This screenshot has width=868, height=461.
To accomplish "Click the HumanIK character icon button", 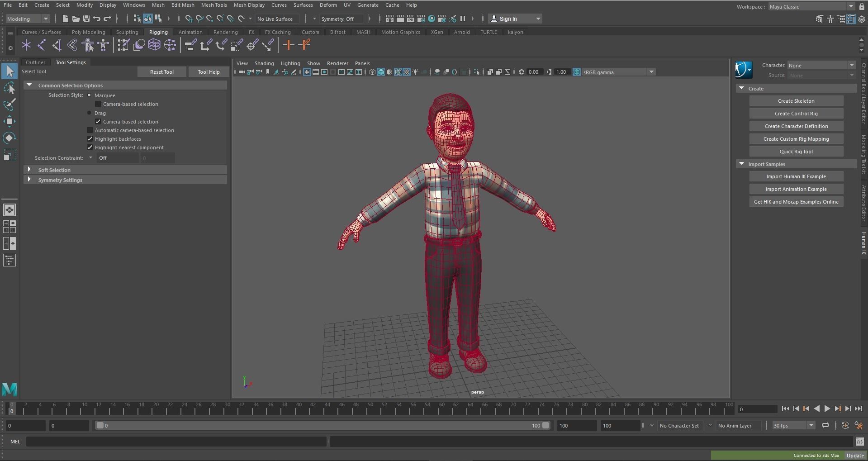I will point(743,70).
